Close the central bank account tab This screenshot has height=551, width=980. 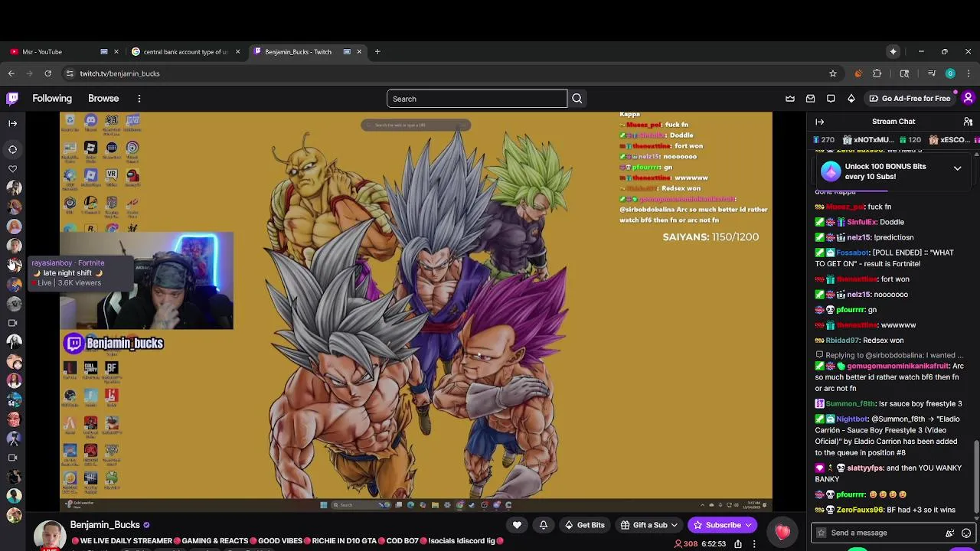click(x=237, y=52)
